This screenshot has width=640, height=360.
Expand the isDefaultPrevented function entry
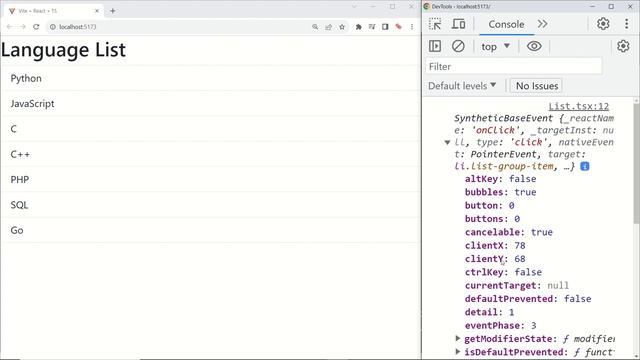click(458, 352)
